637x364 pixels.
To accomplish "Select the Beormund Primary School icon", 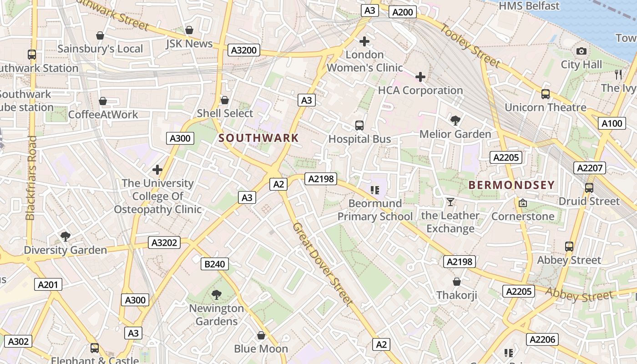I will 375,190.
